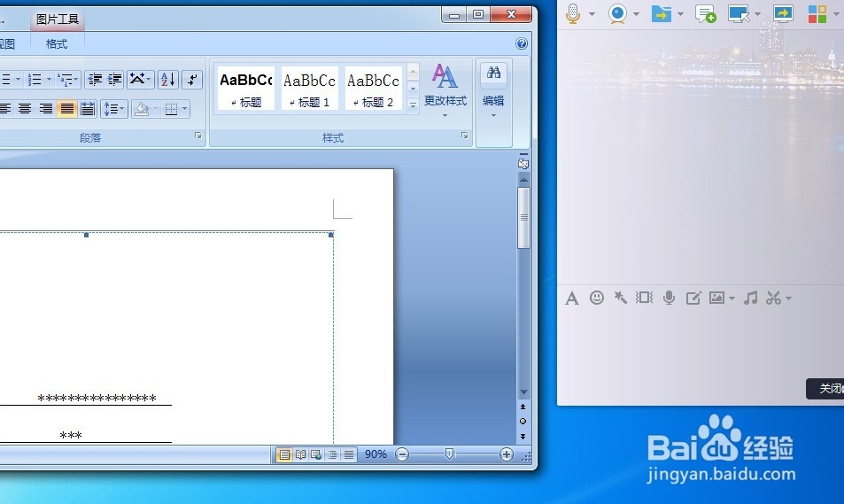
Task: Expand the multilevel list dropdown arrow
Action: pos(76,80)
